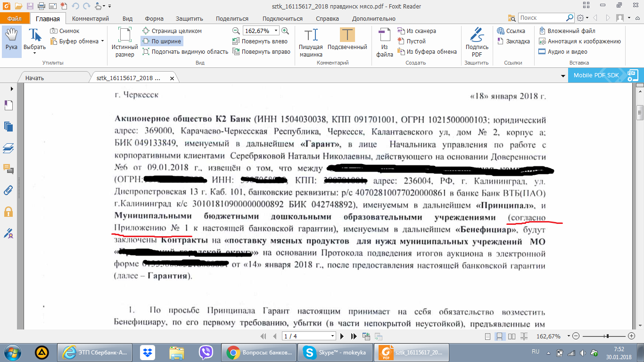
Task: Activate the Highlight (Подсвеченный) tool
Action: pyautogui.click(x=347, y=41)
